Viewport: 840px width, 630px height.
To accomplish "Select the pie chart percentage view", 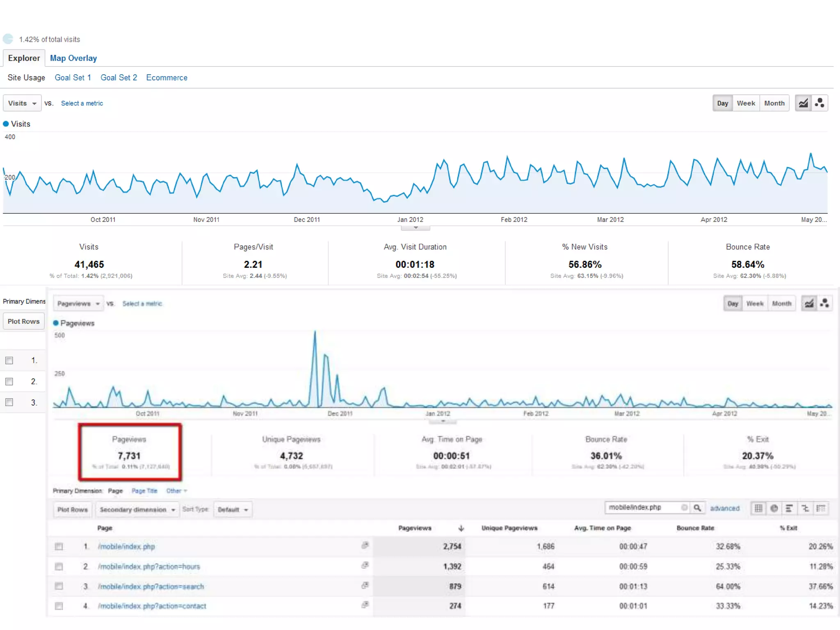I will coord(774,508).
